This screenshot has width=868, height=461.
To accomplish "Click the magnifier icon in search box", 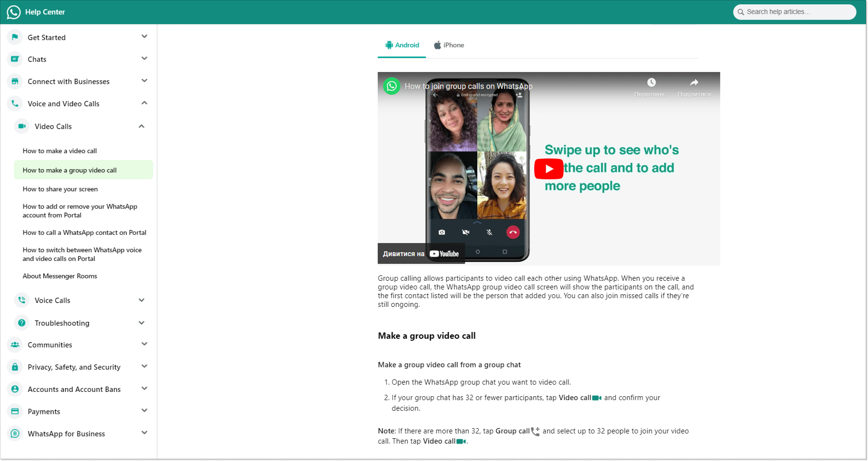I will (x=741, y=12).
